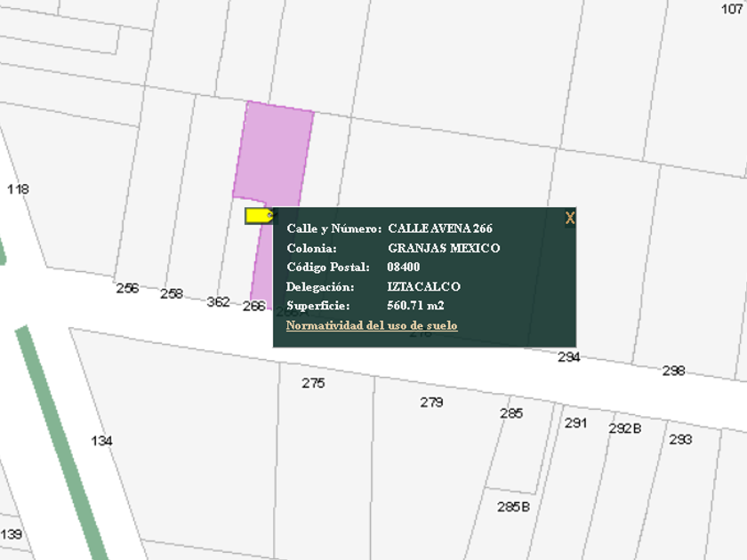Select parcel labeled 275
The image size is (747, 560).
[313, 383]
